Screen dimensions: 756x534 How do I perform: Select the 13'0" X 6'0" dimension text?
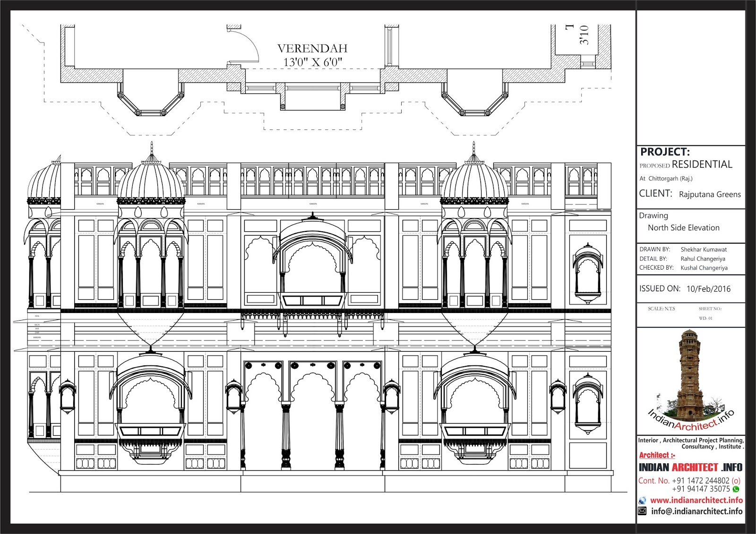click(x=312, y=62)
